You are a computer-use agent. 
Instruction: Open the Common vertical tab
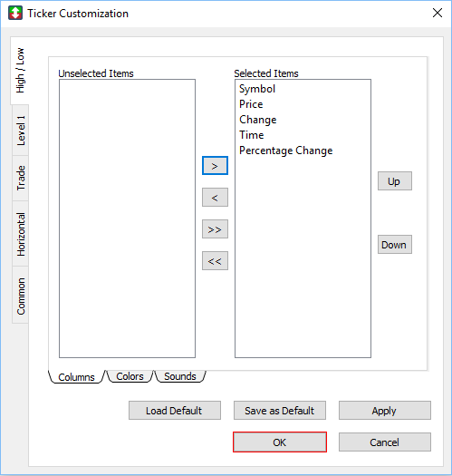(21, 295)
